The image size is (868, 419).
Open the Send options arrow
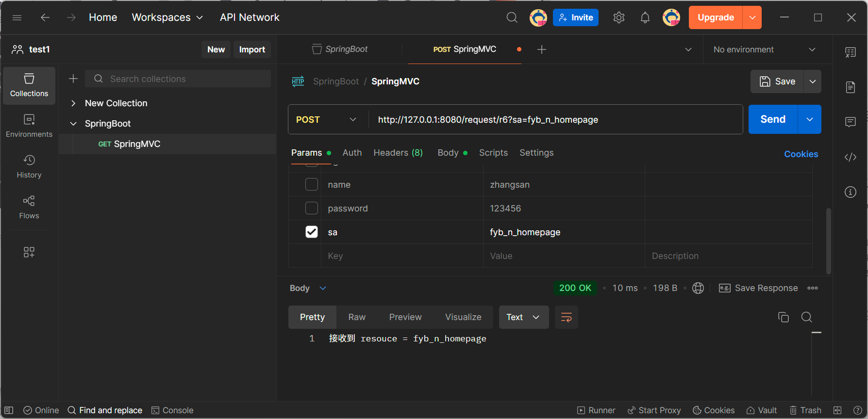[810, 119]
